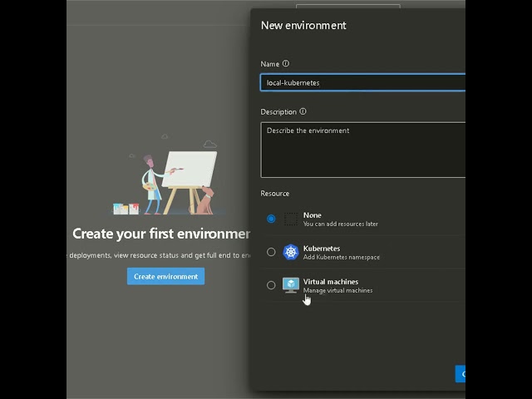Click the blue button at the panel's bottom
Viewport: 532px width, 399px height.
(x=461, y=374)
